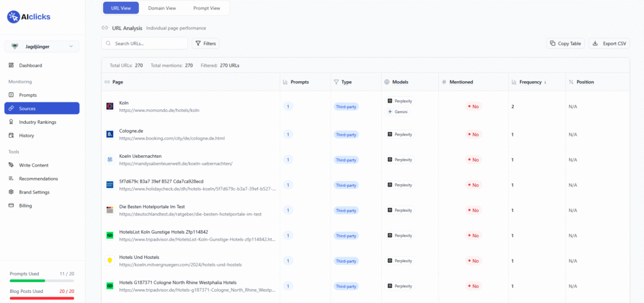This screenshot has width=644, height=303.
Task: Open Recommendations in sidebar
Action: click(x=38, y=179)
